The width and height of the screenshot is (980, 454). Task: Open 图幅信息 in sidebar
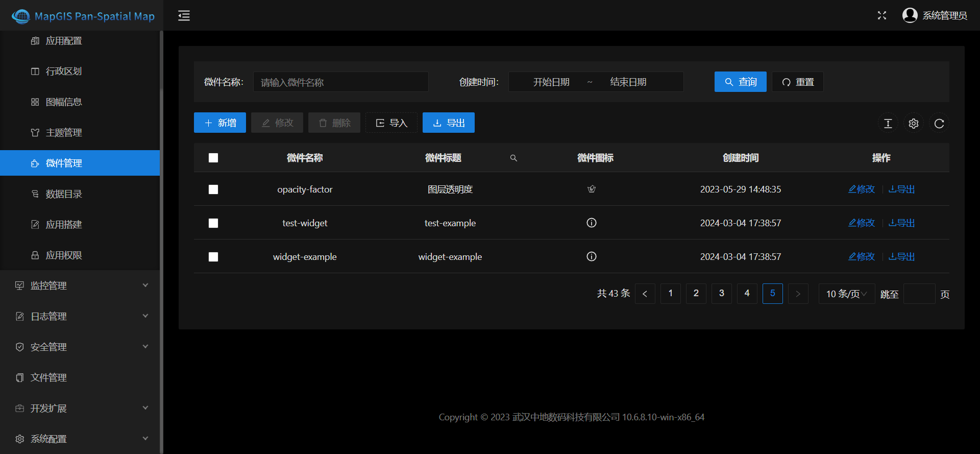tap(80, 102)
